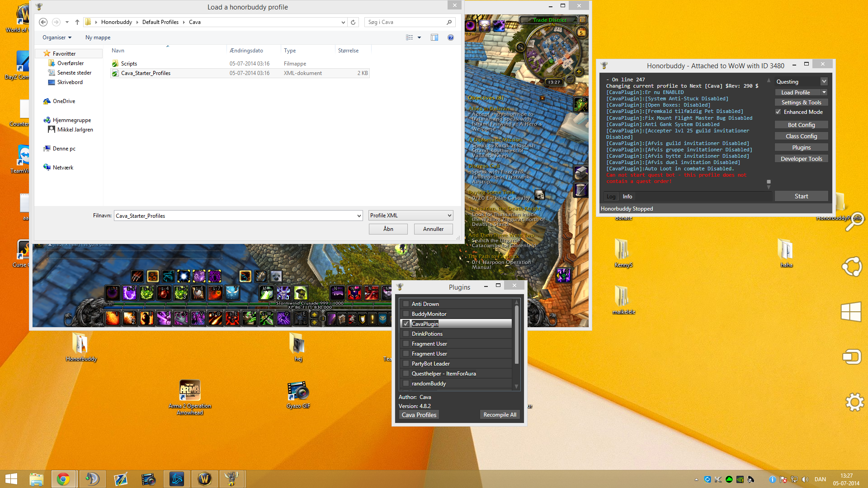This screenshot has height=488, width=868.
Task: Open the Load Profile dropdown arrow
Action: tap(824, 92)
